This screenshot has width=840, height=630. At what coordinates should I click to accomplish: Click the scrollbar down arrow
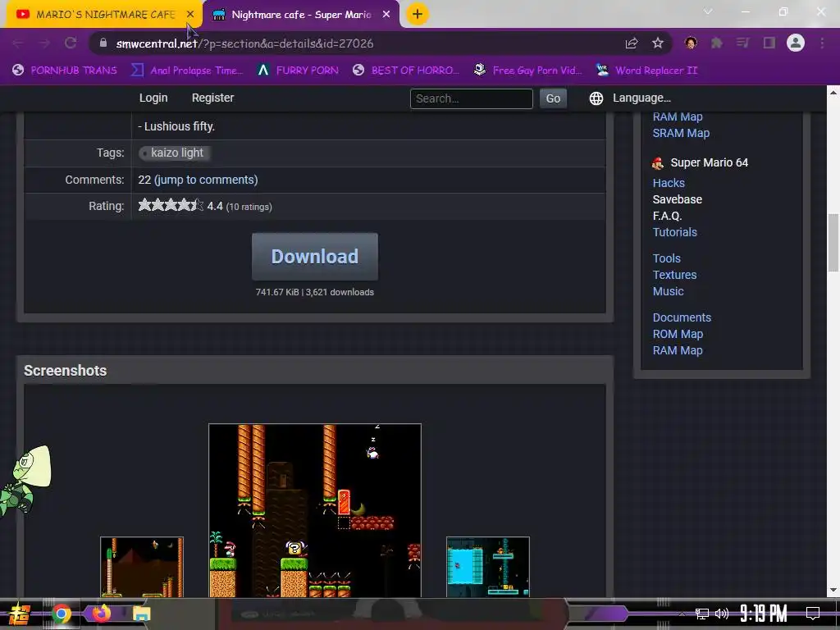click(833, 591)
